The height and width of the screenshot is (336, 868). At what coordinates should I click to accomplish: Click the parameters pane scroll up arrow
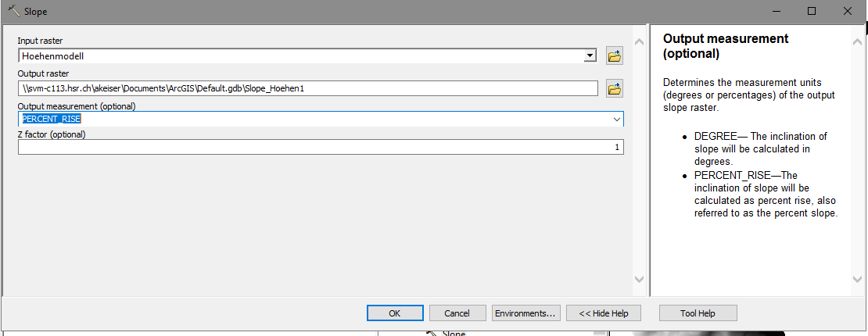(639, 41)
